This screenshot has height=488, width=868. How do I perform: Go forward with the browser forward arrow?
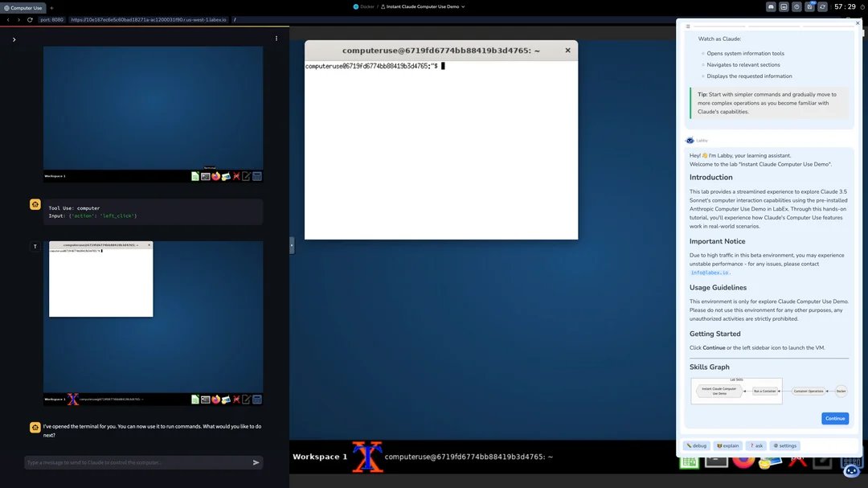click(18, 19)
